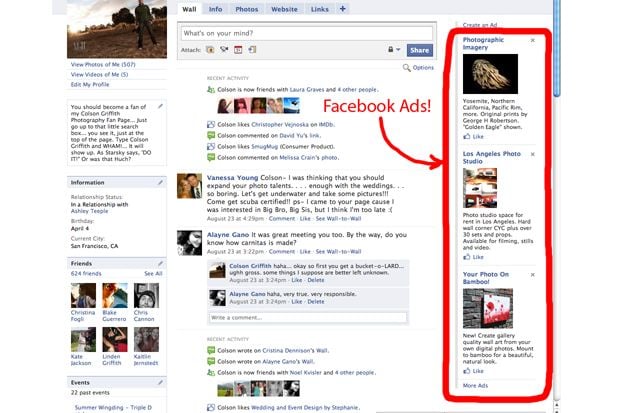The width and height of the screenshot is (620, 413).
Task: Switch to the Wall tab
Action: tap(189, 9)
